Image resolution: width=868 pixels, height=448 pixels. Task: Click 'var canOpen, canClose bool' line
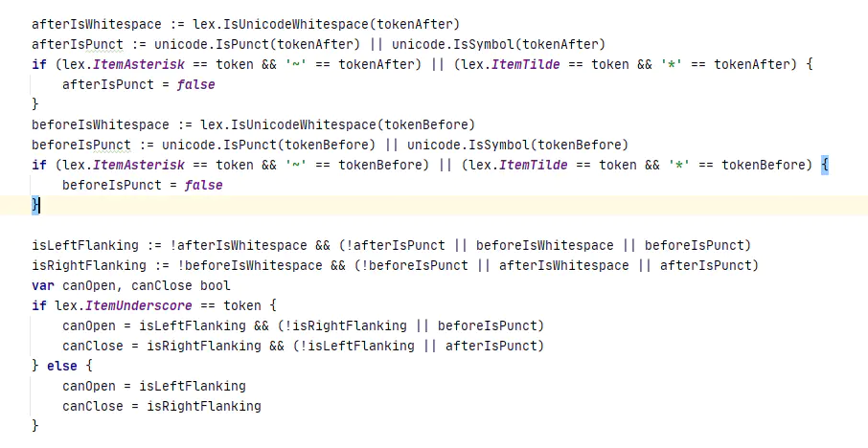(x=131, y=285)
